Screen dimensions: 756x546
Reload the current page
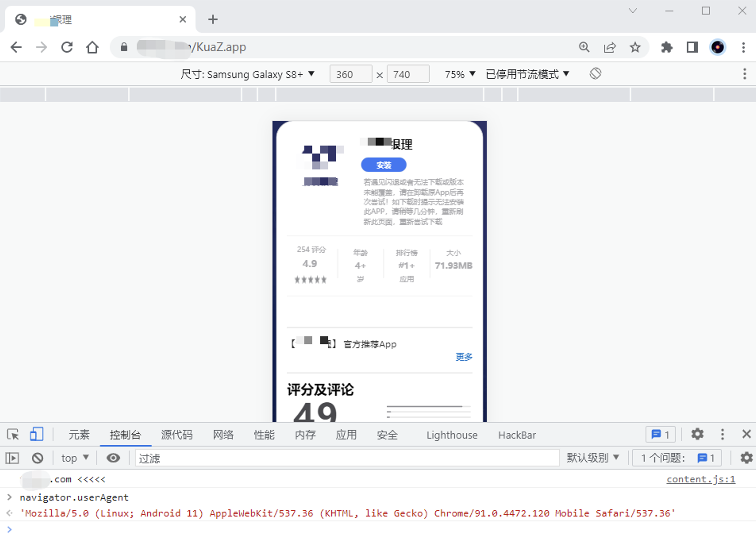[67, 47]
